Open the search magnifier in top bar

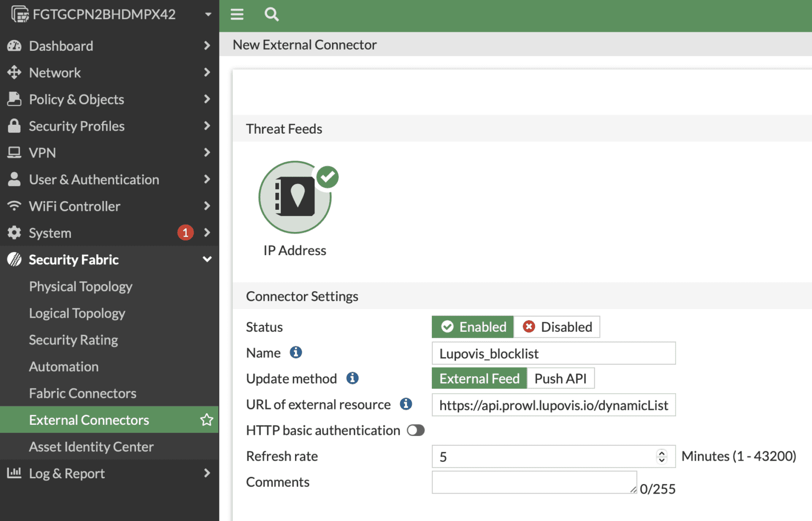(x=271, y=15)
